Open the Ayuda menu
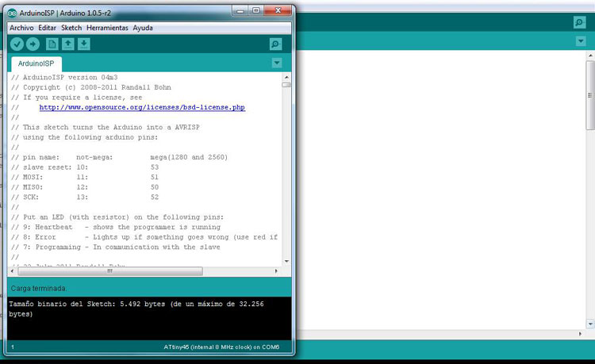This screenshot has height=364, width=595. (143, 28)
